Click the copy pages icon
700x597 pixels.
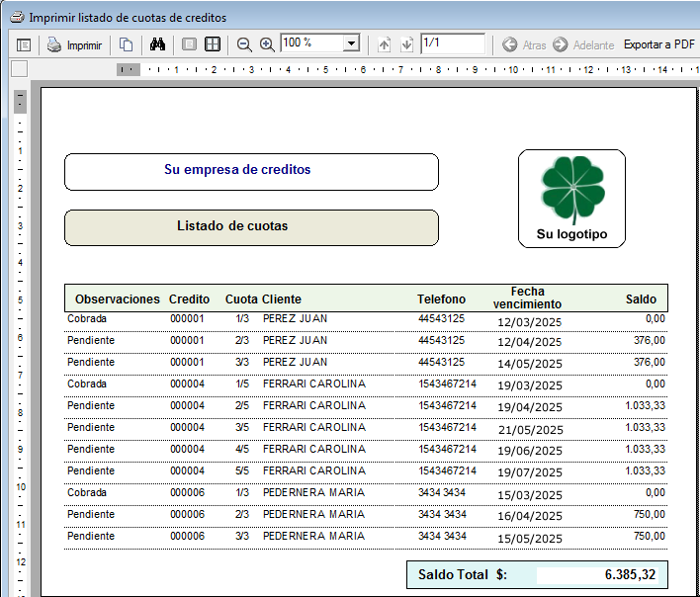[x=127, y=44]
